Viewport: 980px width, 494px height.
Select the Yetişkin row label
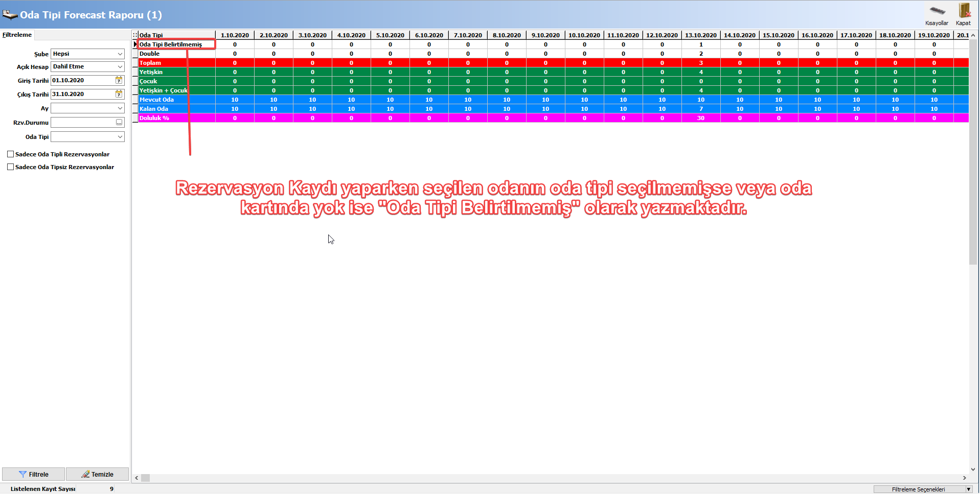pos(177,72)
